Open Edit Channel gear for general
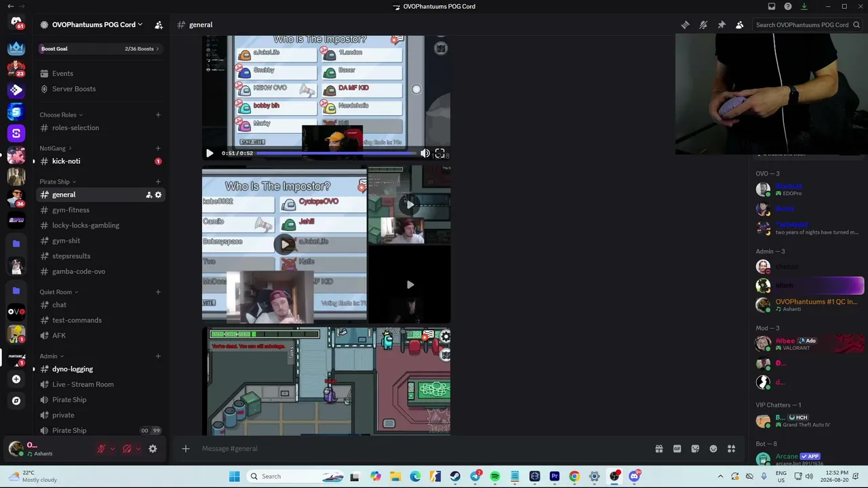This screenshot has width=868, height=488. coord(159,195)
